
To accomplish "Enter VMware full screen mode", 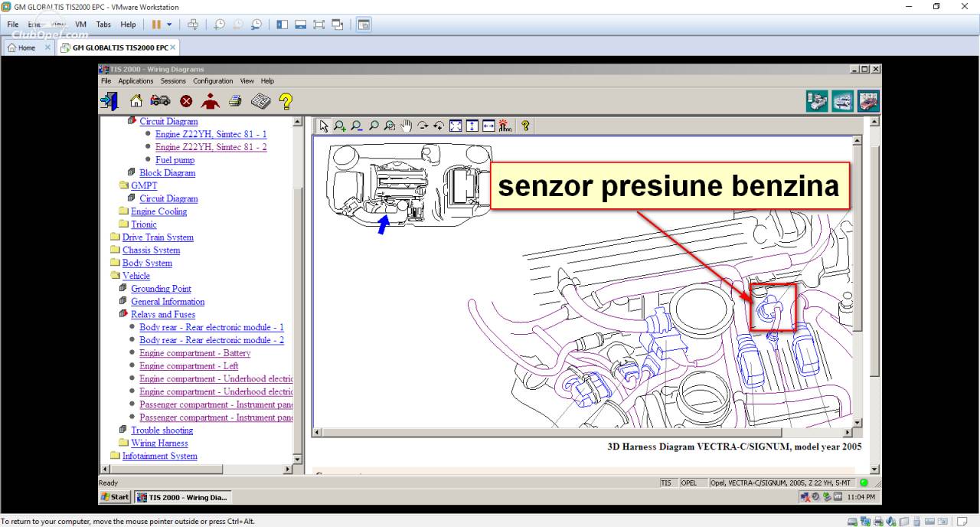I will tap(319, 25).
